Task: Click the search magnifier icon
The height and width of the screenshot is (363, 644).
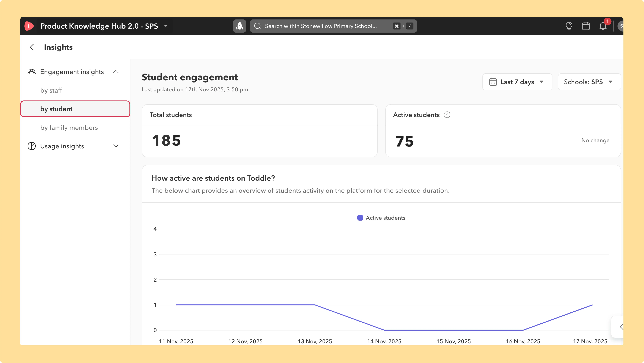Action: point(257,26)
